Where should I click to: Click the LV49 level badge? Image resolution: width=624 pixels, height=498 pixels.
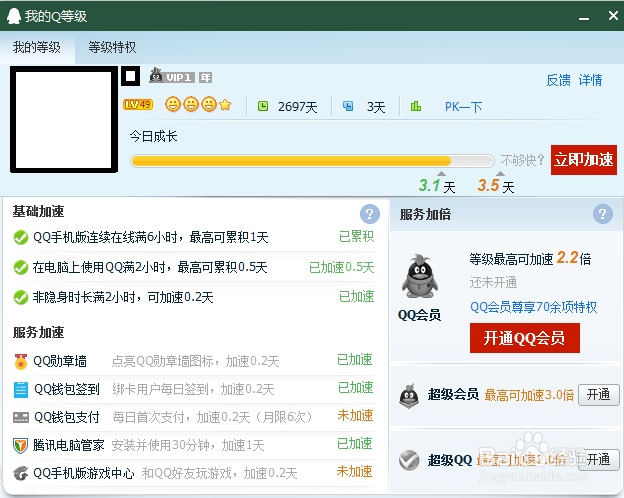[138, 104]
